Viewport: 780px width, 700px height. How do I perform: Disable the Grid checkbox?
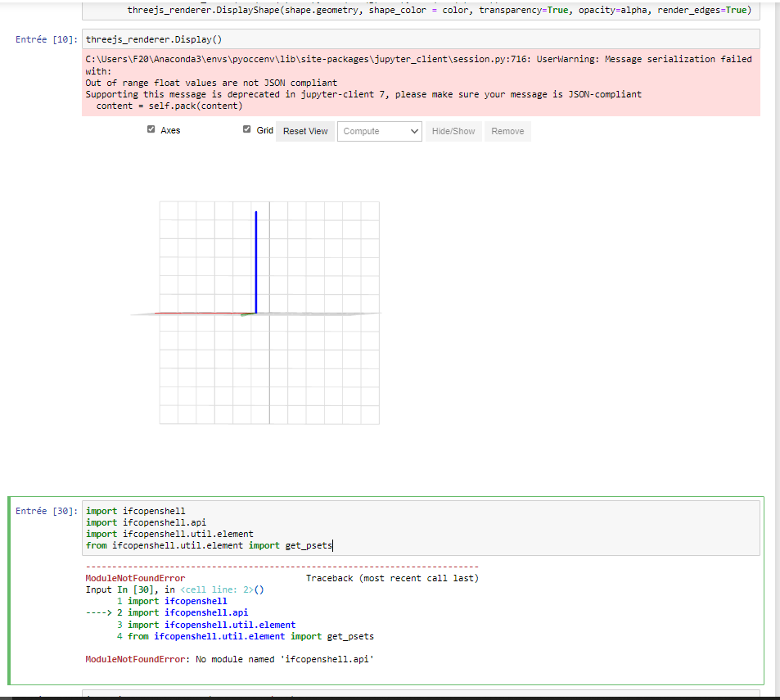246,129
